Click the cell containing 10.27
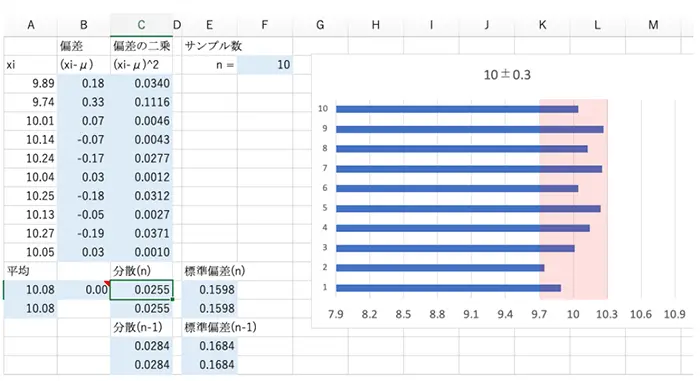 click(x=30, y=234)
